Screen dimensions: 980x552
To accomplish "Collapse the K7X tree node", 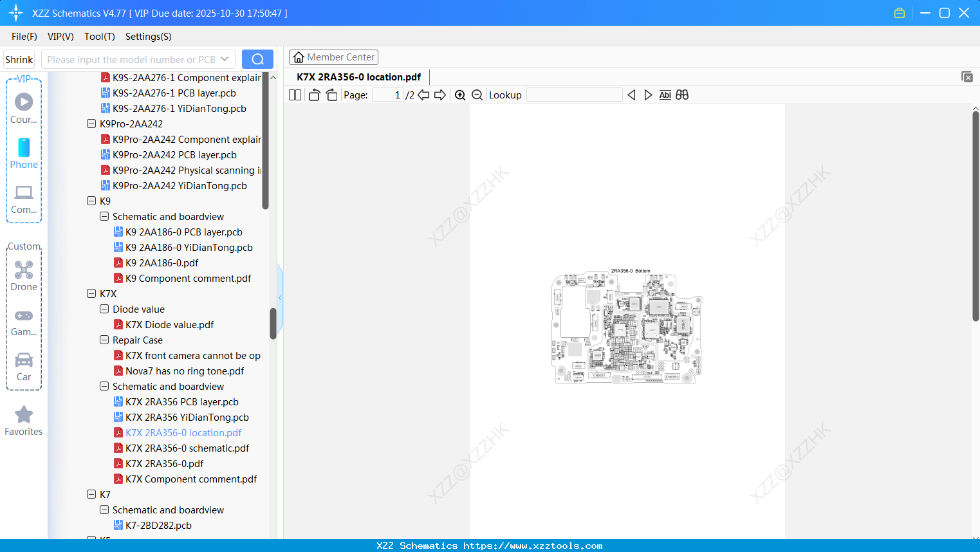I will (x=91, y=293).
